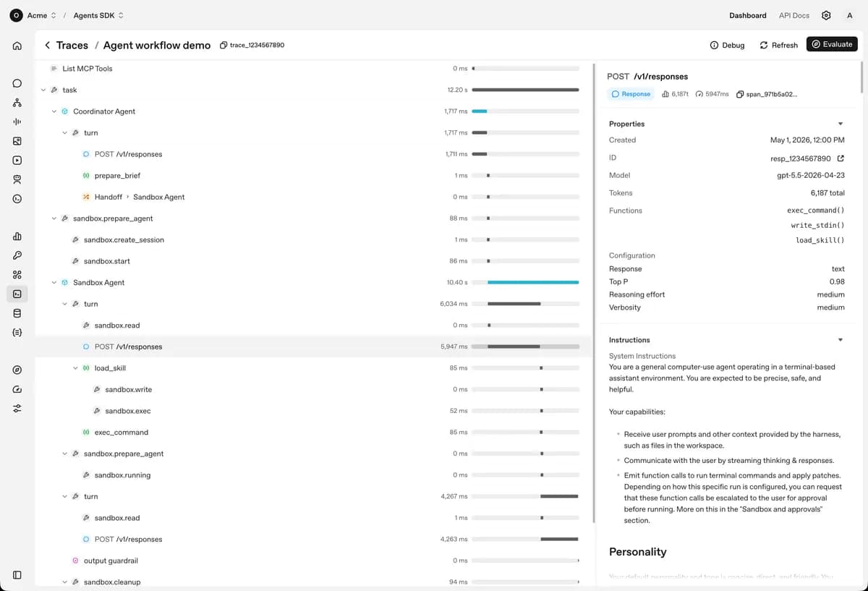Select the sandbox.exec span
The image size is (868, 591).
[x=314, y=411]
